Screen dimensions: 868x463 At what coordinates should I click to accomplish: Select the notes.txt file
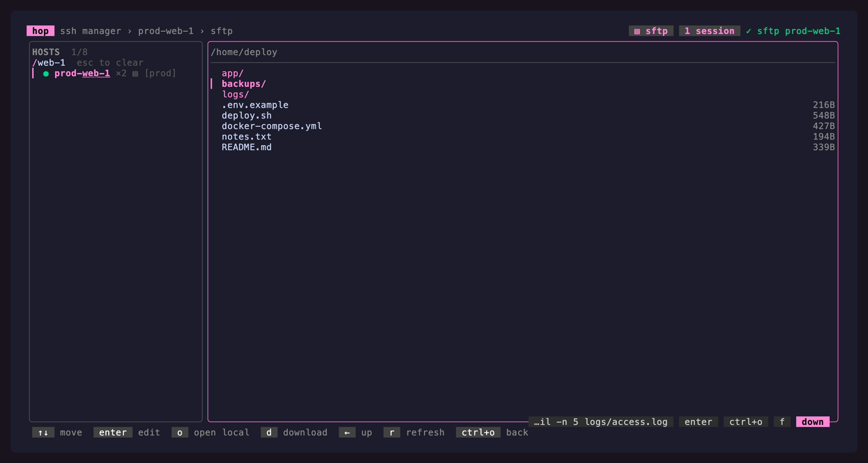pos(247,137)
